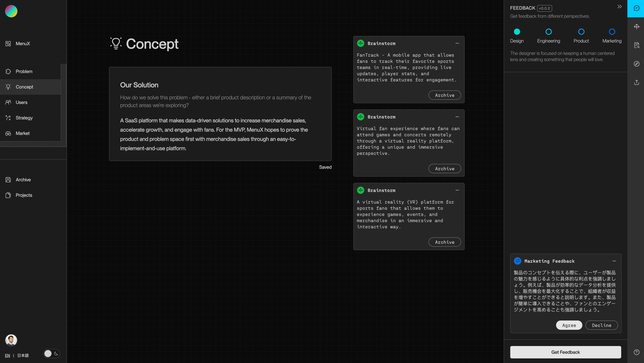Image resolution: width=644 pixels, height=363 pixels.
Task: Decline the Marketing Feedback
Action: click(602, 325)
